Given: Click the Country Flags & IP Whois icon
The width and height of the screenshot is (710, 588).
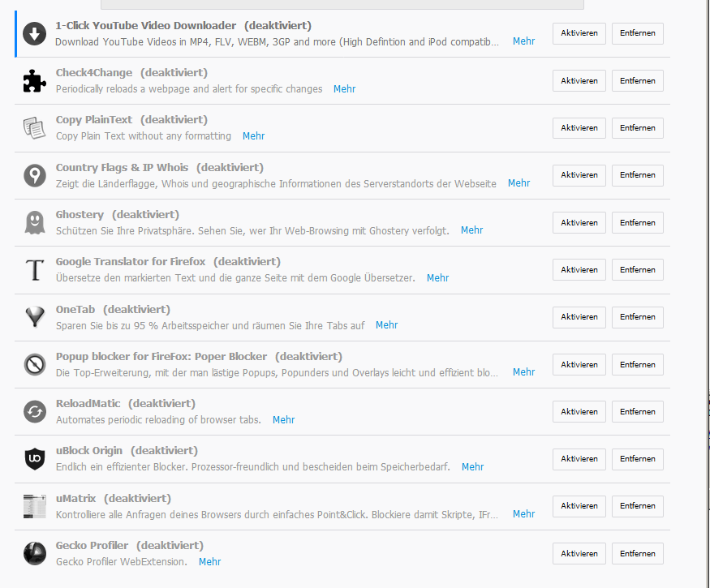Looking at the screenshot, I should pyautogui.click(x=34, y=175).
